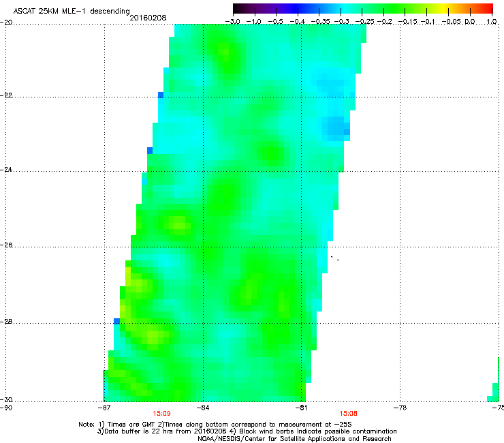Click the color bar label '-3.0'
This screenshot has height=443, width=504.
point(233,22)
